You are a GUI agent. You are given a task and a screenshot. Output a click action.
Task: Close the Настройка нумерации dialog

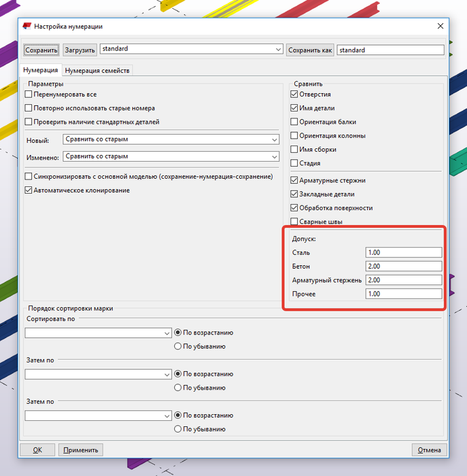pyautogui.click(x=440, y=26)
